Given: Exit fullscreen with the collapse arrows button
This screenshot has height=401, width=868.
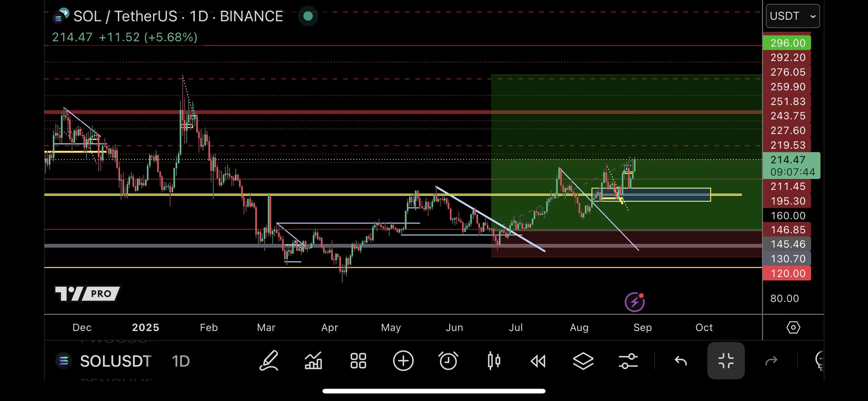Looking at the screenshot, I should [726, 361].
